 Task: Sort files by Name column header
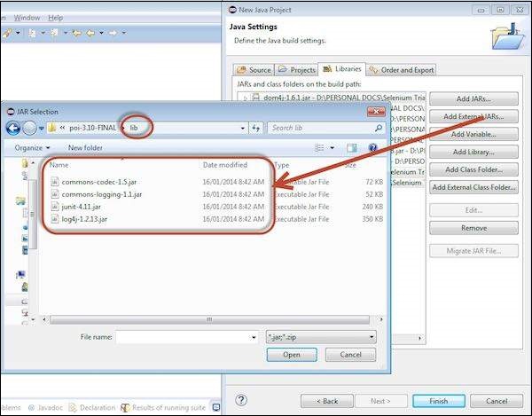click(x=59, y=165)
